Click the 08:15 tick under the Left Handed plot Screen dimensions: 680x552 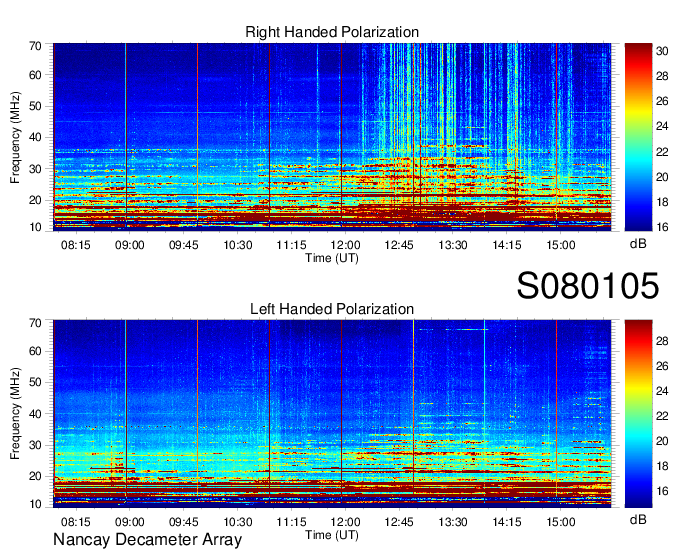click(x=75, y=522)
